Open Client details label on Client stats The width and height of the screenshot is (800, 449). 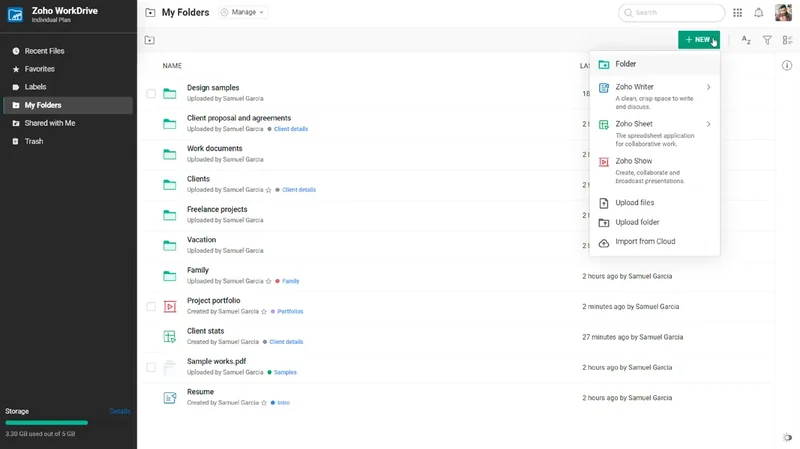tap(286, 342)
